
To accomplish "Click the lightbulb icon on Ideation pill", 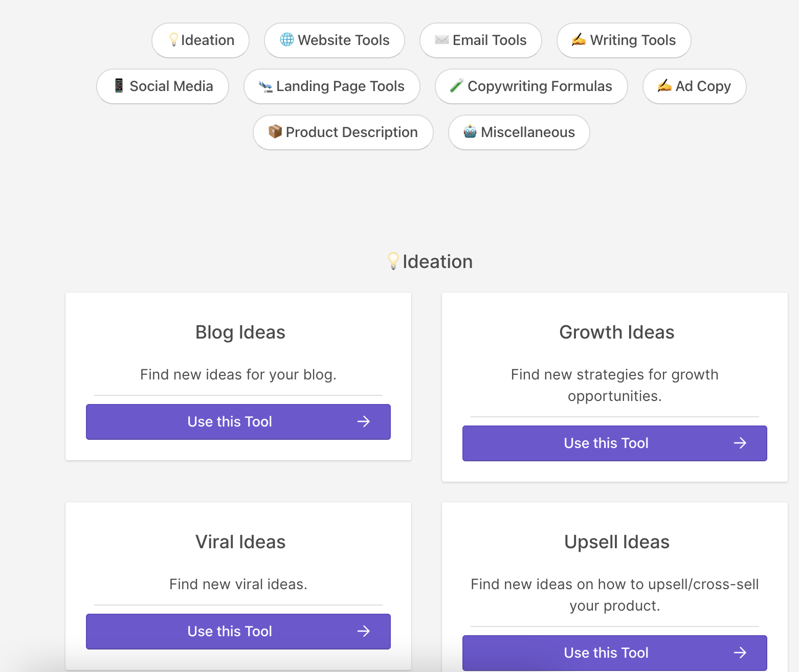I will [174, 40].
